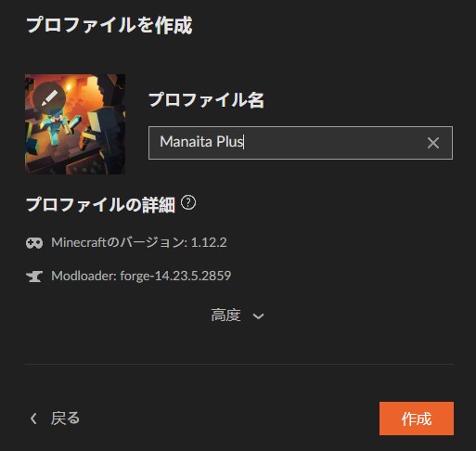The height and width of the screenshot is (451, 476).
Task: Expand advanced options via the 高度 chevron arrow
Action: click(x=258, y=316)
